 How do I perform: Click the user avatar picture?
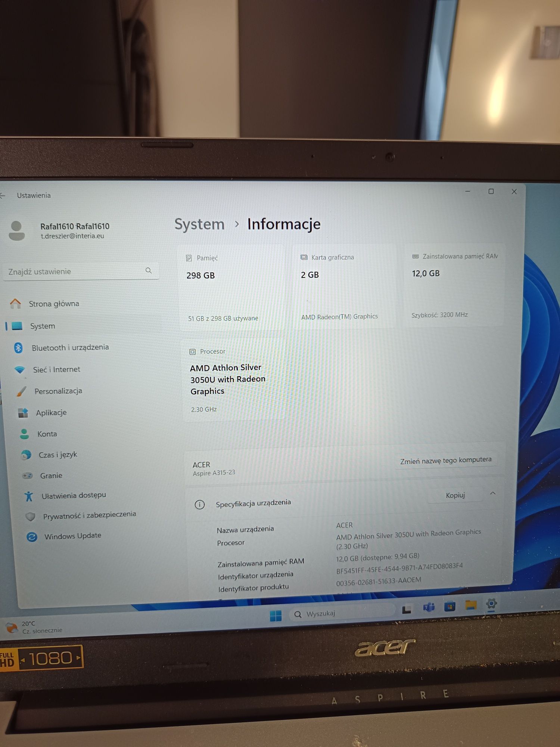(x=16, y=231)
